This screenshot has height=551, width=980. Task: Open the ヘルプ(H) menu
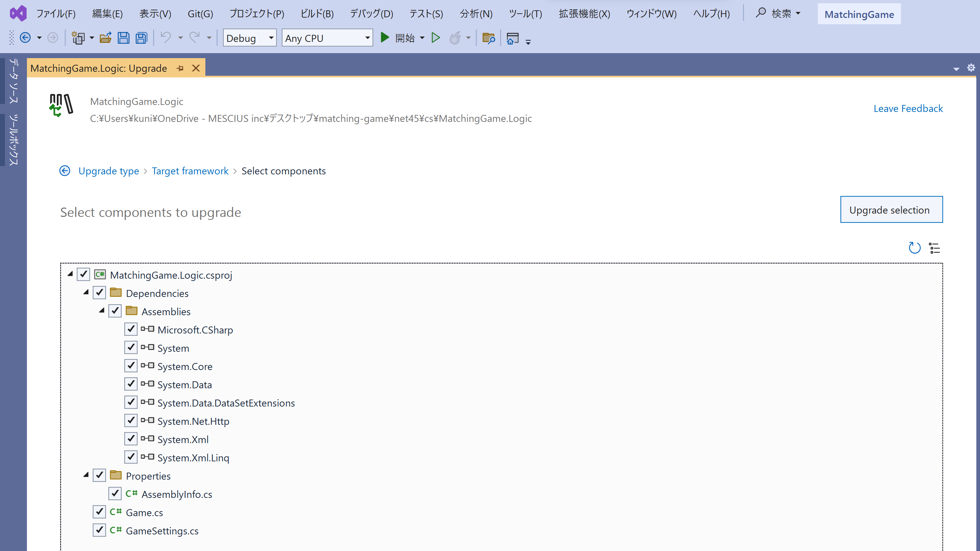click(711, 14)
